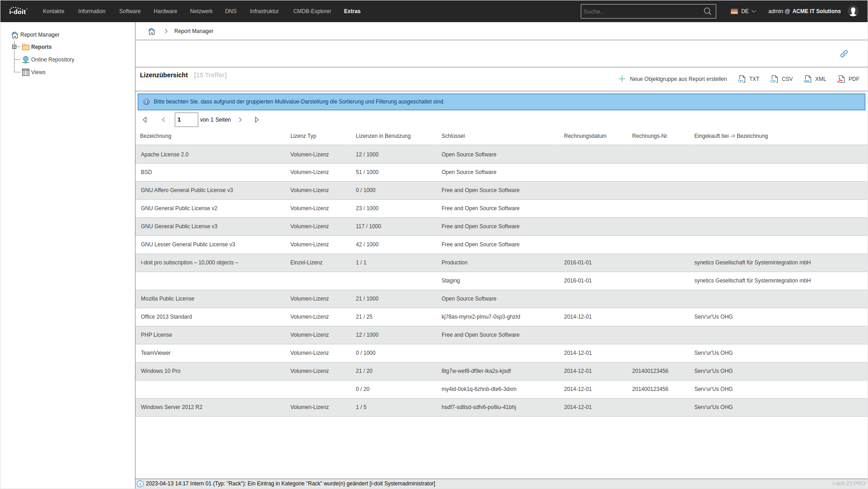The image size is (868, 489).
Task: Go to next page arrow
Action: 240,120
